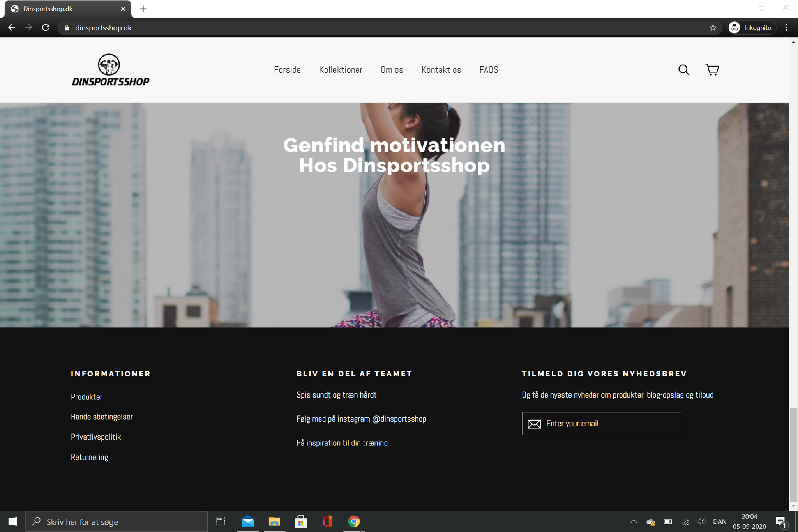Viewport: 798px width, 532px height.
Task: Show hidden system tray icons
Action: (x=634, y=521)
